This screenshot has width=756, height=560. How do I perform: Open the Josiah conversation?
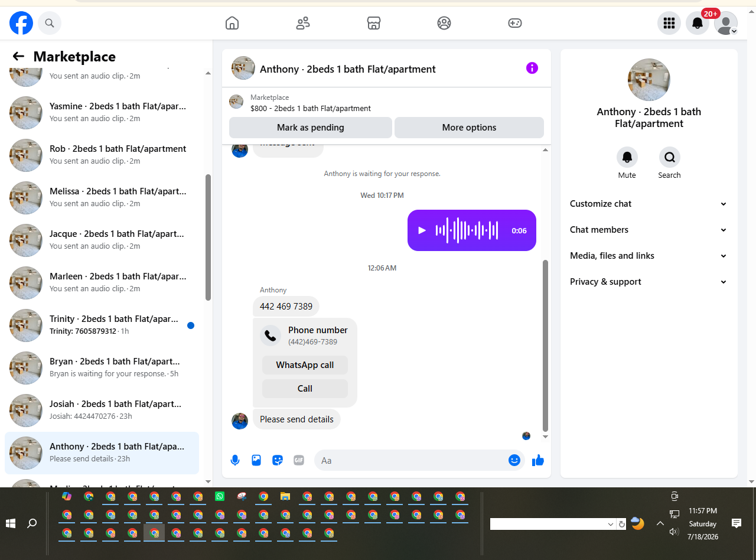coord(102,410)
